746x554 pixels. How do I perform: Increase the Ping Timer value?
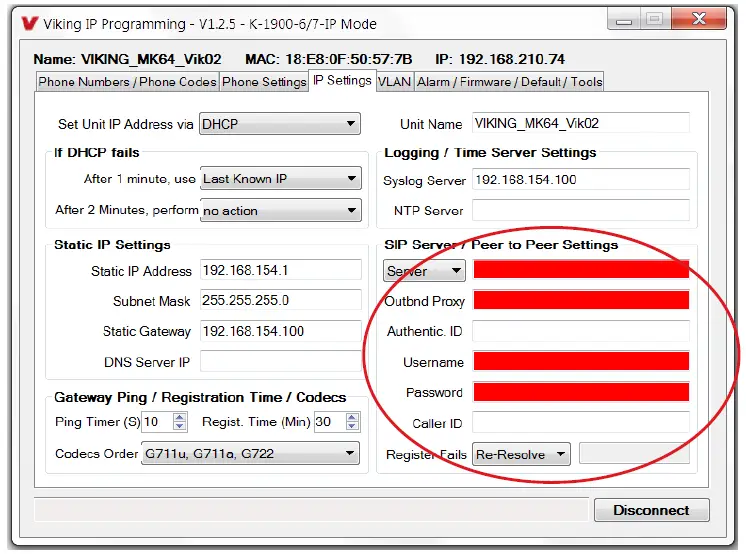179,417
